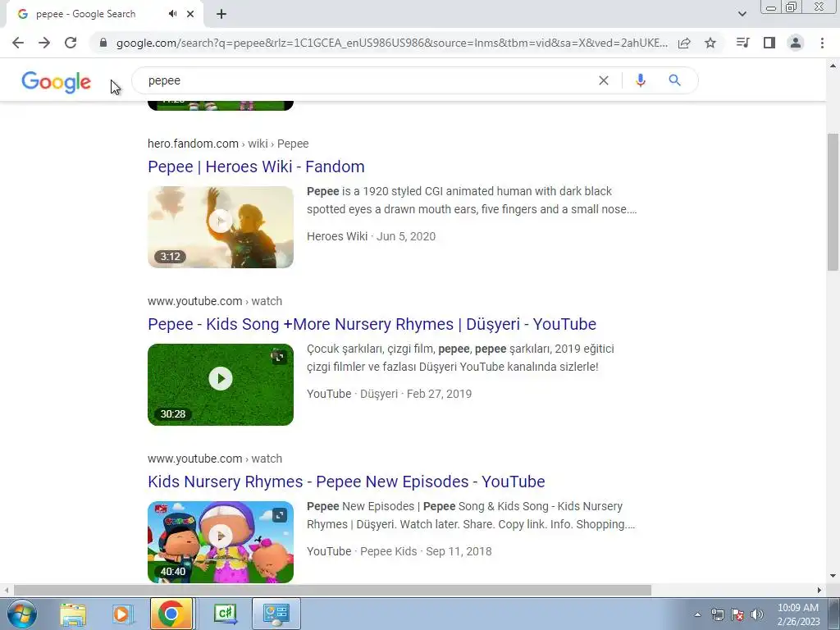Click the Pepee Kids Sep 11, 2018 text
Image resolution: width=840 pixels, height=630 pixels.
[426, 551]
